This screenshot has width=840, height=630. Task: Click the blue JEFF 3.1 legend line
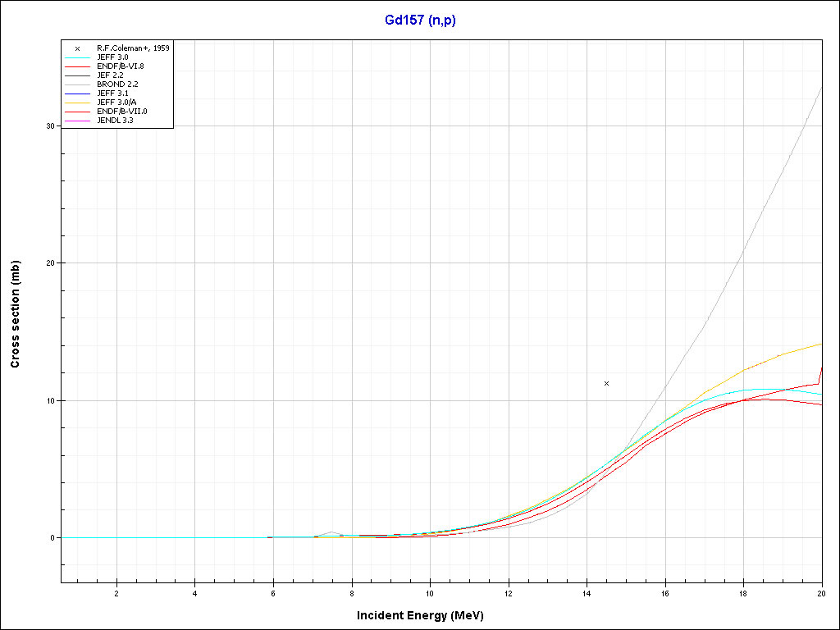[76, 93]
